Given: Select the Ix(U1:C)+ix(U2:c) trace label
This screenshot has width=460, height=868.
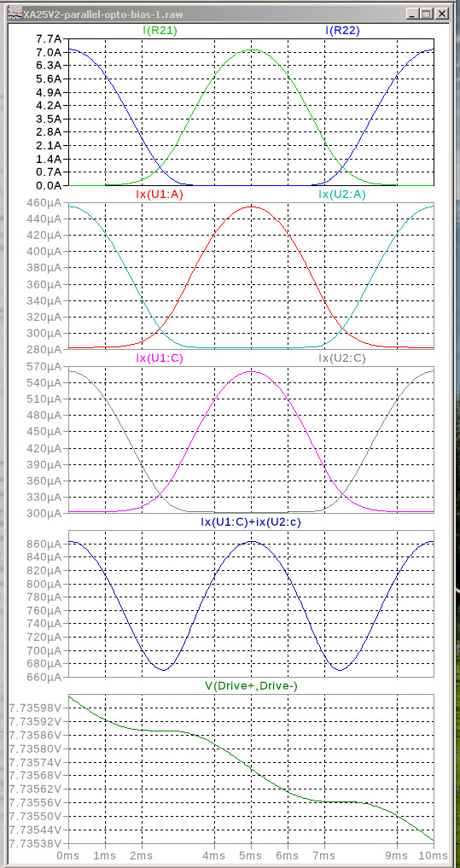Looking at the screenshot, I should pos(251,521).
